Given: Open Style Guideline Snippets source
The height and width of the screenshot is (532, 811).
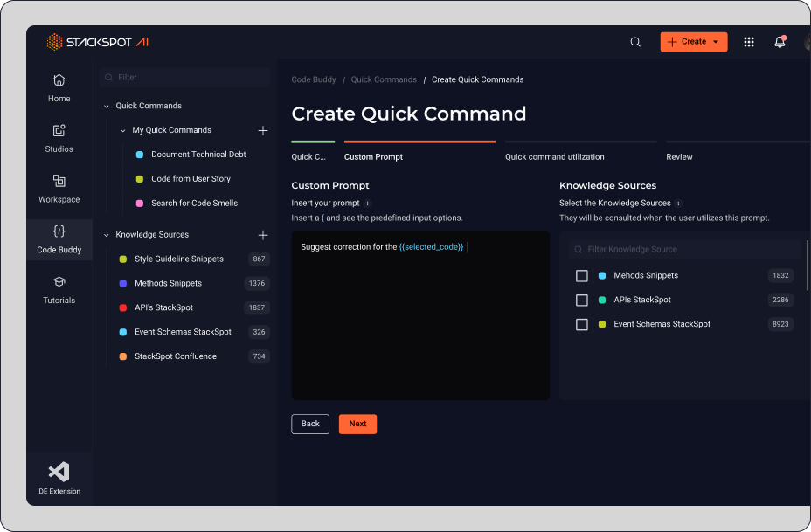Looking at the screenshot, I should pos(179,259).
